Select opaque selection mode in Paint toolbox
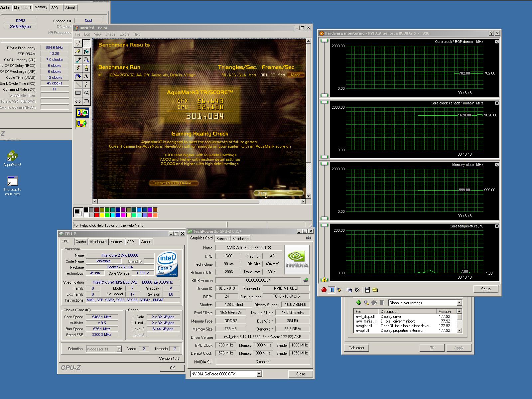 [x=82, y=113]
